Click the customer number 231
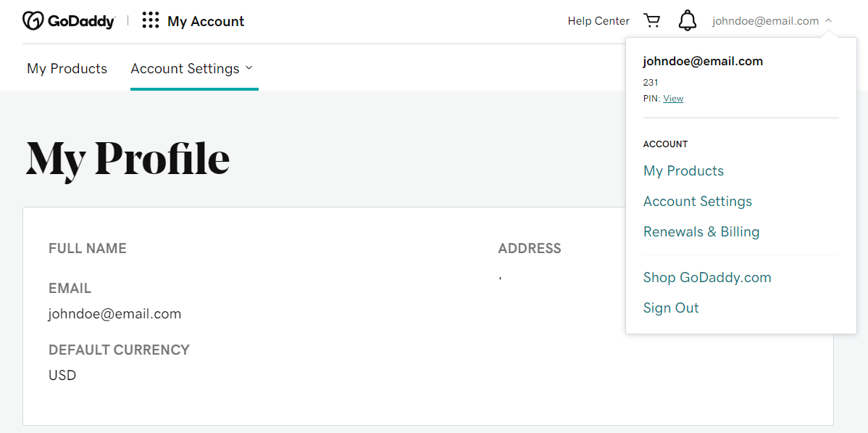This screenshot has width=868, height=433. pos(650,82)
